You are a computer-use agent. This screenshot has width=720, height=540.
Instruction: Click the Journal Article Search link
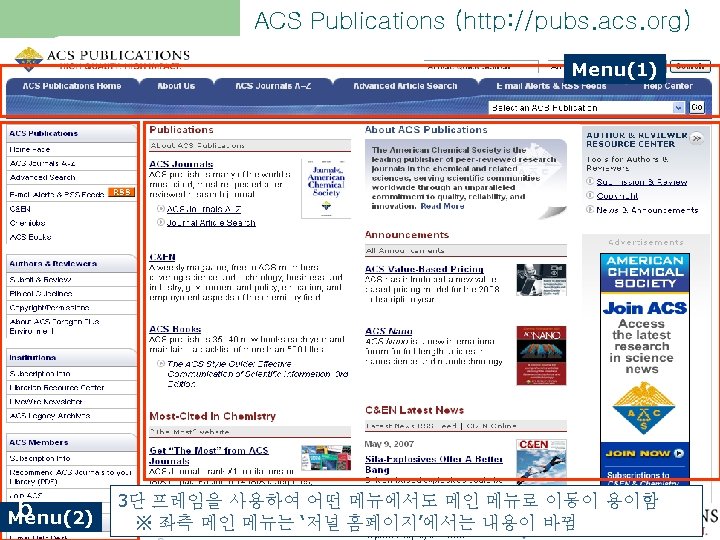[211, 223]
